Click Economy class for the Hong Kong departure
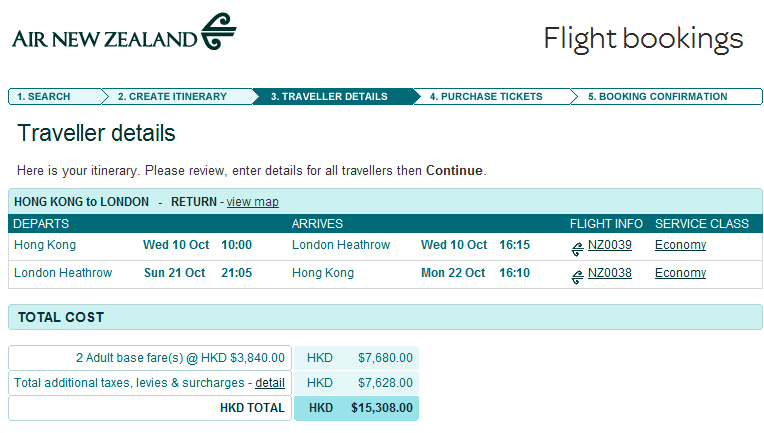764x433 pixels. (x=680, y=245)
